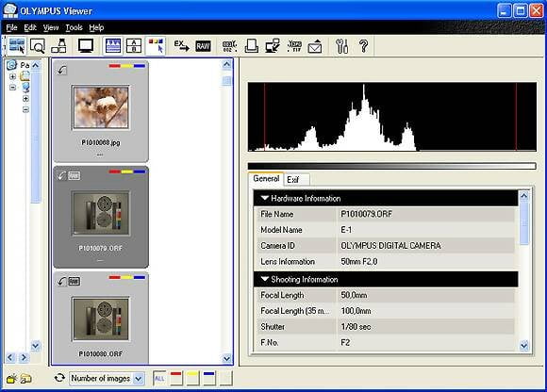Image resolution: width=547 pixels, height=392 pixels.
Task: Select the P1010068.jpg thumbnail
Action: coord(101,111)
